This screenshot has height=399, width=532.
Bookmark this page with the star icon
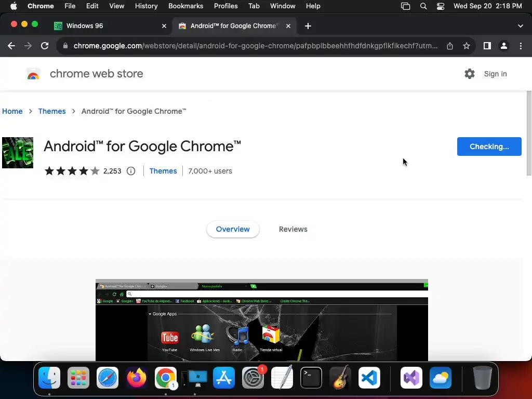(x=467, y=46)
